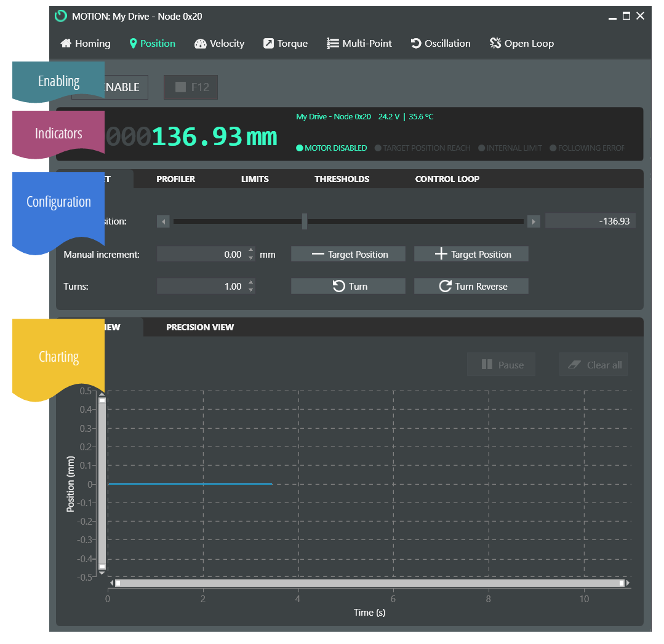The image size is (664, 644).
Task: Select the Oscillation mode icon
Action: (416, 44)
